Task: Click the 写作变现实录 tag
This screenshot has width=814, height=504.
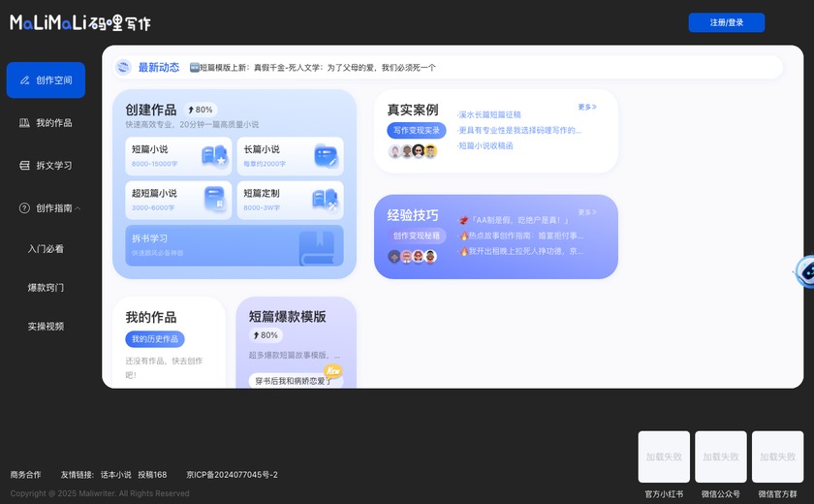Action: tap(417, 130)
